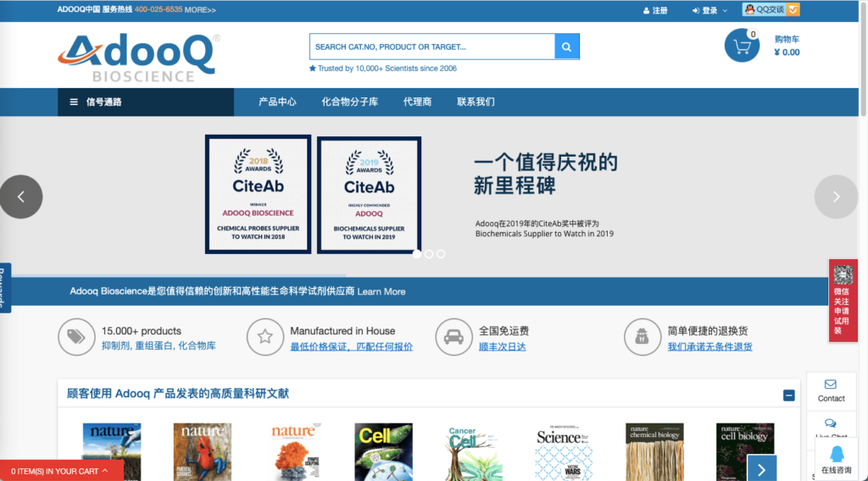Open the Nature frog cover thumbnail

tap(202, 451)
